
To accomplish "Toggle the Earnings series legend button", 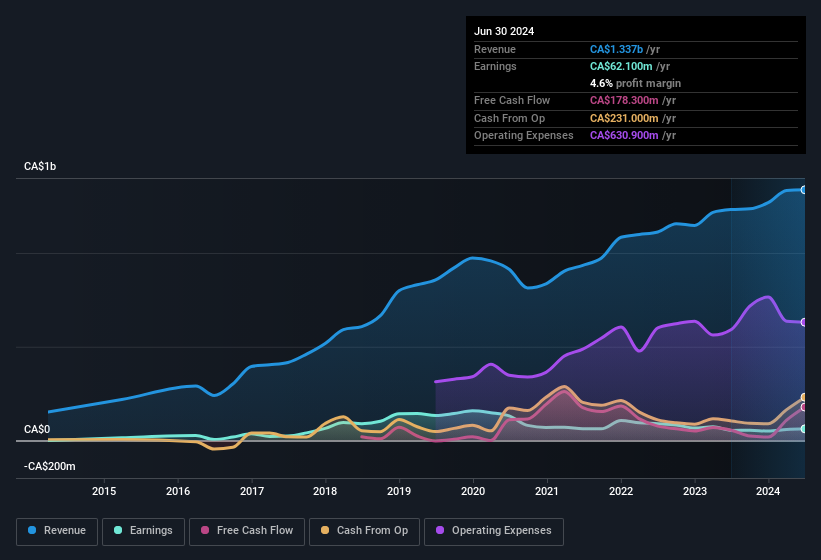I will (x=143, y=531).
